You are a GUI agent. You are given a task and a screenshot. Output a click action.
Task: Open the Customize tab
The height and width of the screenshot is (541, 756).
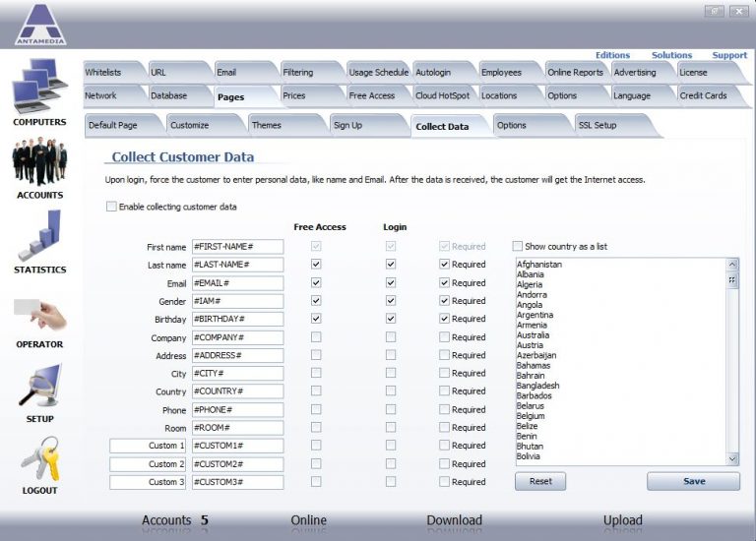pos(201,125)
